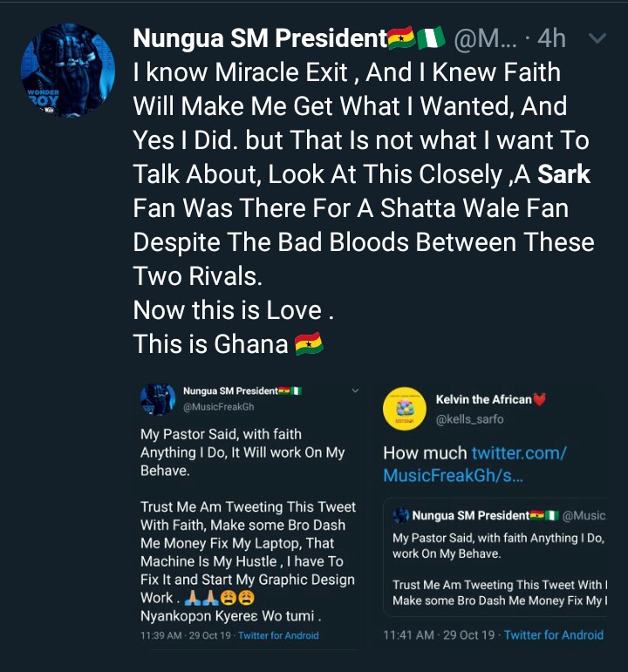Click the @kells_sarfo handle
The width and height of the screenshot is (628, 672).
[x=469, y=419]
